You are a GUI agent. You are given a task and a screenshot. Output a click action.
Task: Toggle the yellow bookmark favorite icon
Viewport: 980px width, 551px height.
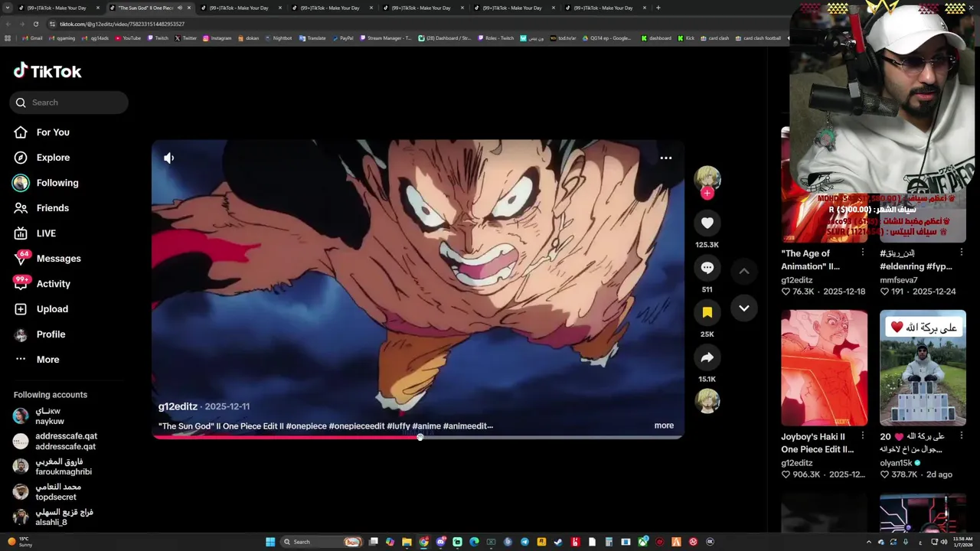pos(707,312)
